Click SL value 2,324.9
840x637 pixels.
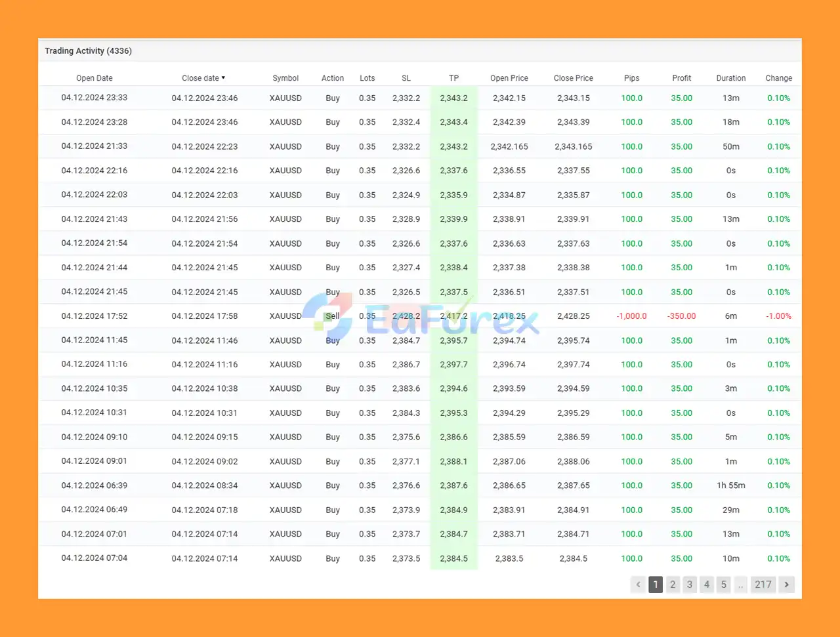click(x=406, y=195)
